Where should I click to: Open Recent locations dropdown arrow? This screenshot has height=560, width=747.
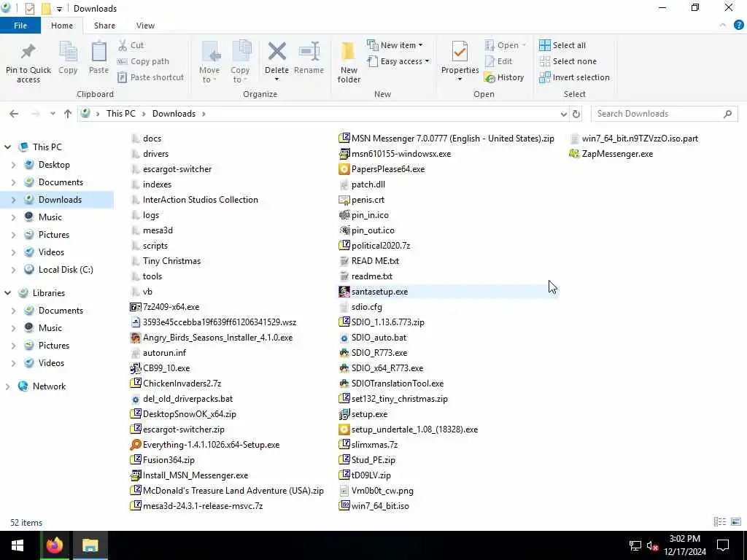tap(53, 114)
